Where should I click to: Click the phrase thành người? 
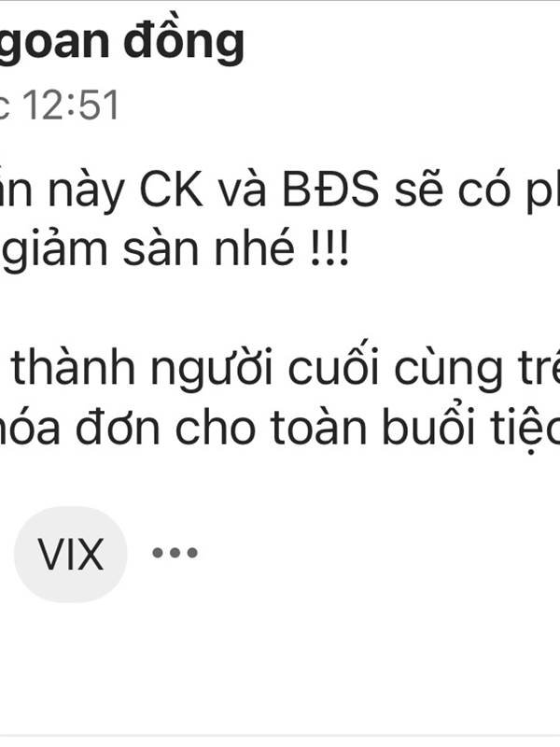tap(142, 368)
